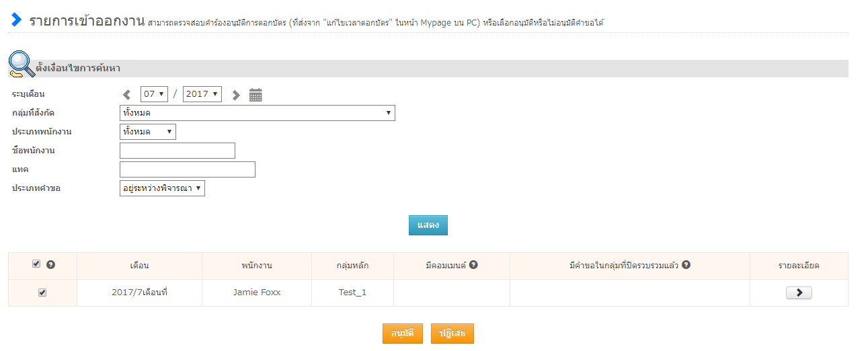Toggle the select-all checkbox in table header
Screen dimensions: 868x351
[36, 264]
